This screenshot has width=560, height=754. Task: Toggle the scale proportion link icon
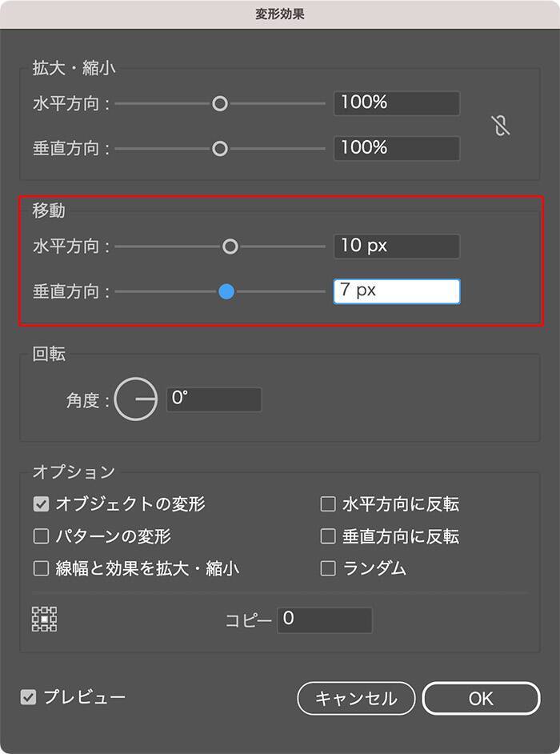pyautogui.click(x=500, y=126)
